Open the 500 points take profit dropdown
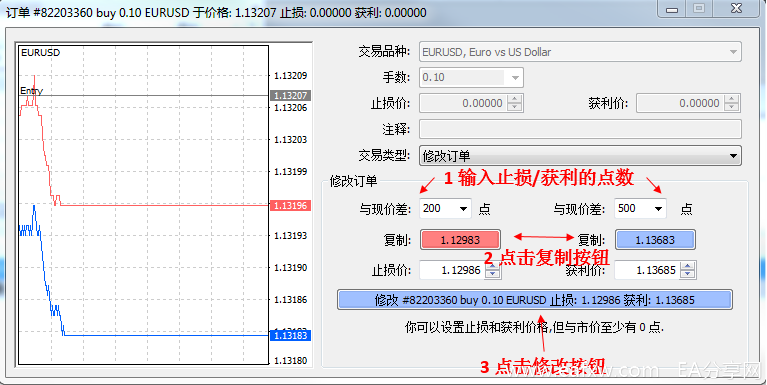Viewport: 767px width, 385px height. (x=659, y=209)
